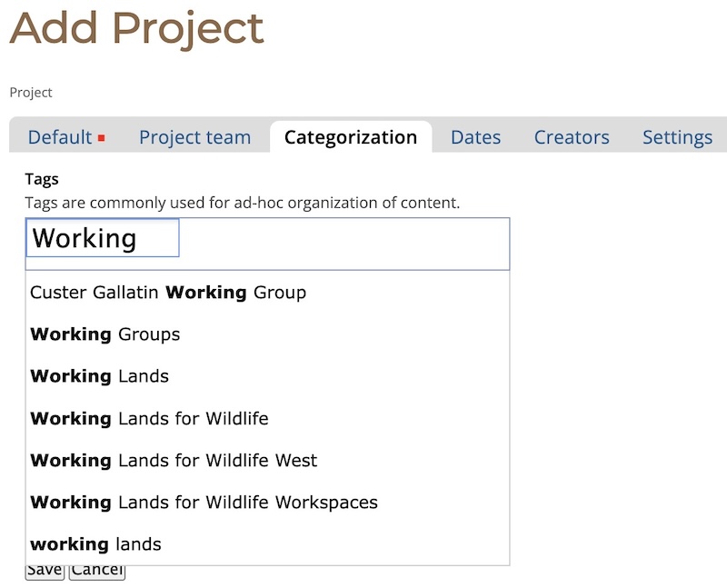Image resolution: width=727 pixels, height=588 pixels.
Task: Choose "Custer Gallatin Working Group" suggestion
Action: click(x=168, y=293)
